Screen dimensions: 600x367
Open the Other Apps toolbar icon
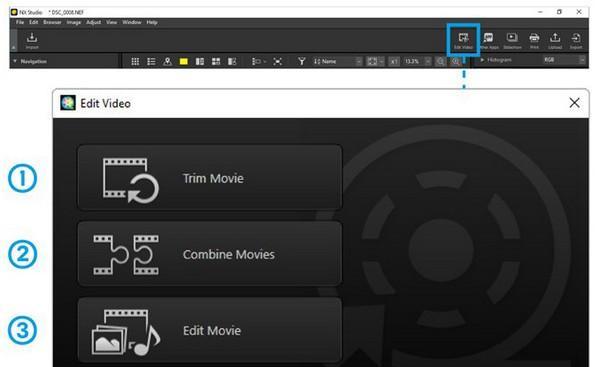pos(489,41)
